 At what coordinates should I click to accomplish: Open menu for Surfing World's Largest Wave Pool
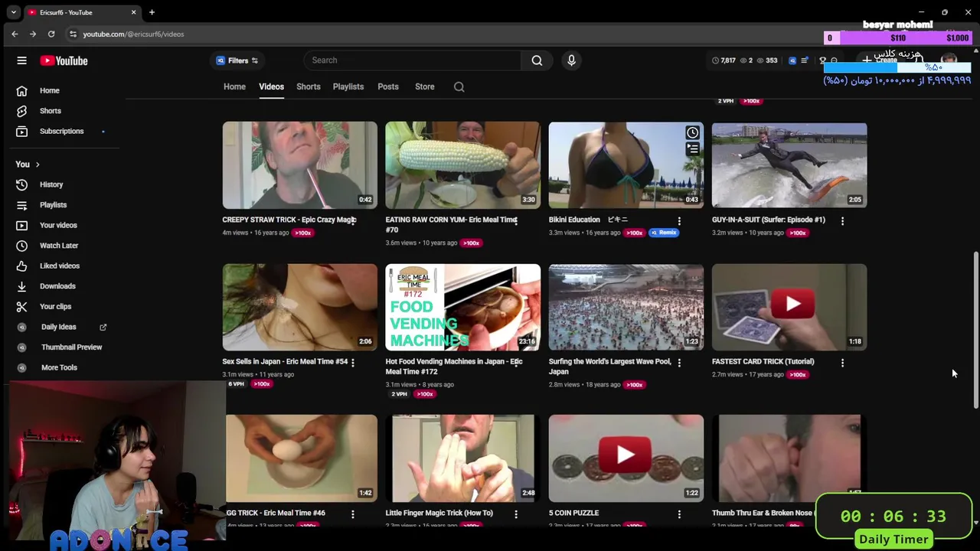679,362
